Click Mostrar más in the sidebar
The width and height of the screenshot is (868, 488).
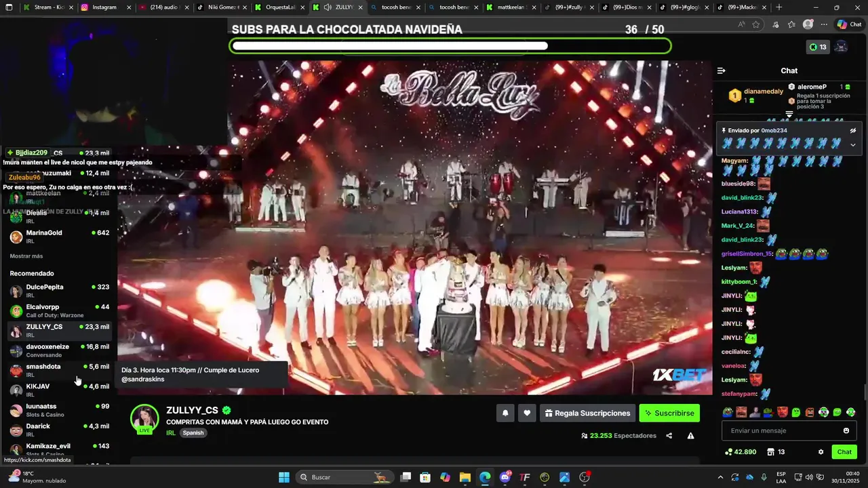(x=26, y=256)
